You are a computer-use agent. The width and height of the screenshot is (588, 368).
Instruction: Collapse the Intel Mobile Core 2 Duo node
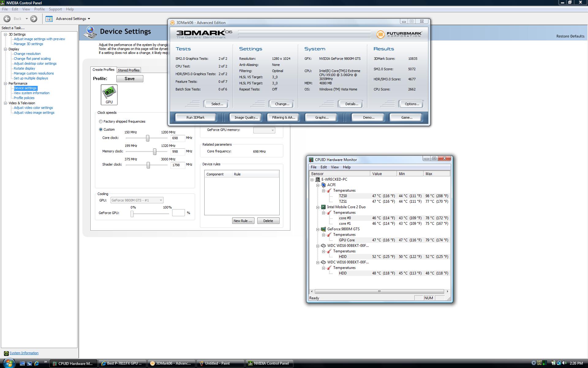(x=318, y=207)
